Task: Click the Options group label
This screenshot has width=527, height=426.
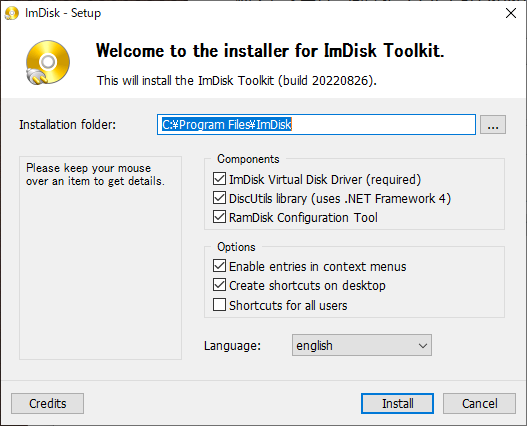Action: coord(236,247)
